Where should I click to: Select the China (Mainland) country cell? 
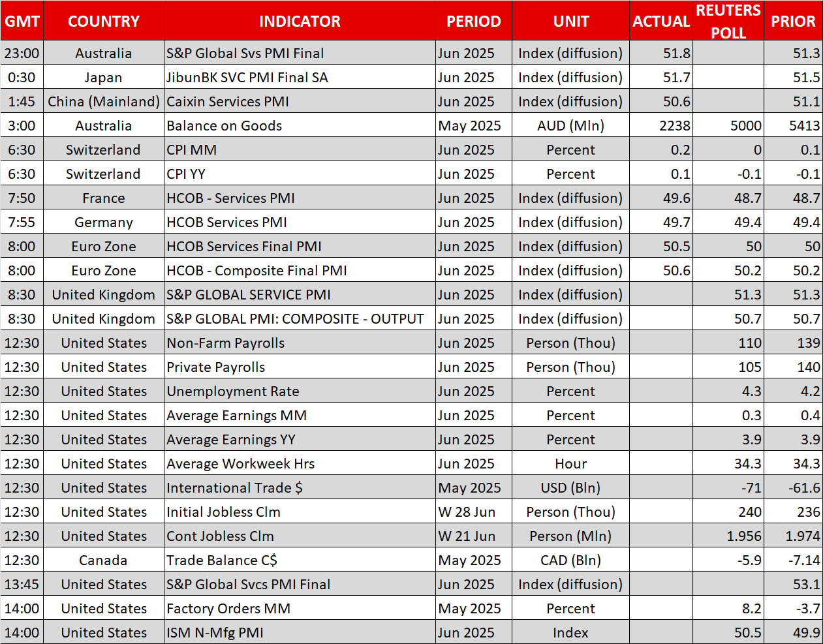pyautogui.click(x=104, y=102)
